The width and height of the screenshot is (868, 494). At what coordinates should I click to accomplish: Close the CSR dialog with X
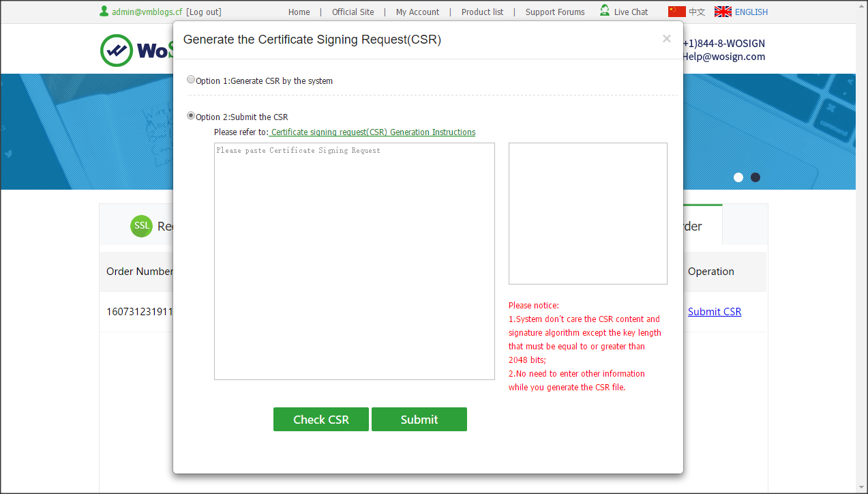666,39
